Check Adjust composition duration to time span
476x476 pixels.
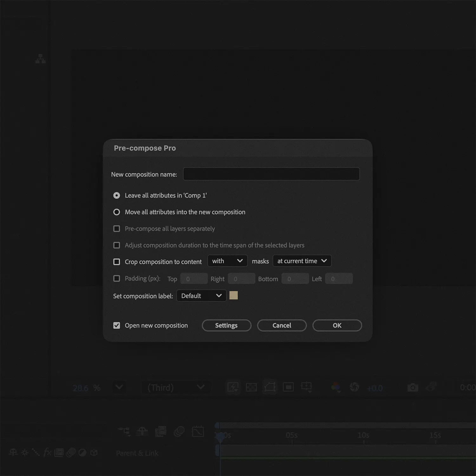[117, 245]
